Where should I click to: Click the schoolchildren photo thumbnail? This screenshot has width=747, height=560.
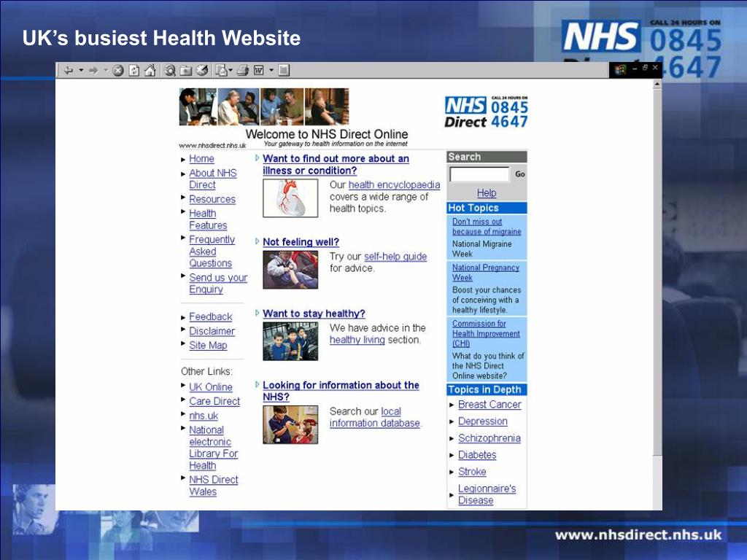(290, 341)
